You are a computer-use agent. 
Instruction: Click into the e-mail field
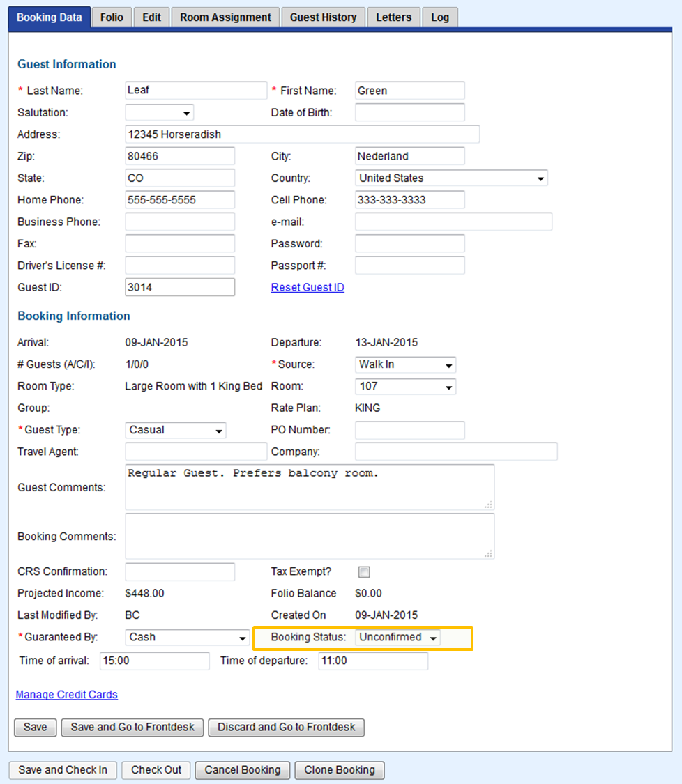(x=453, y=222)
